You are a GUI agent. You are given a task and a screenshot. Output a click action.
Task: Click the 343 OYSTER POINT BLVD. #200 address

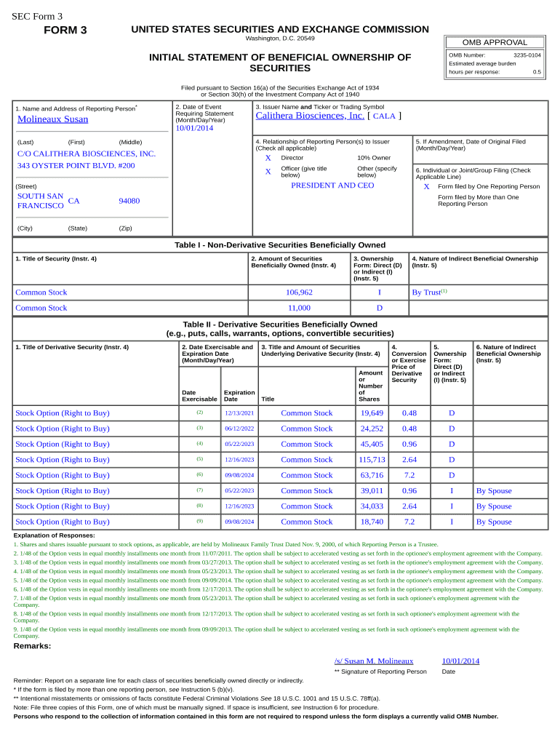tap(76, 166)
